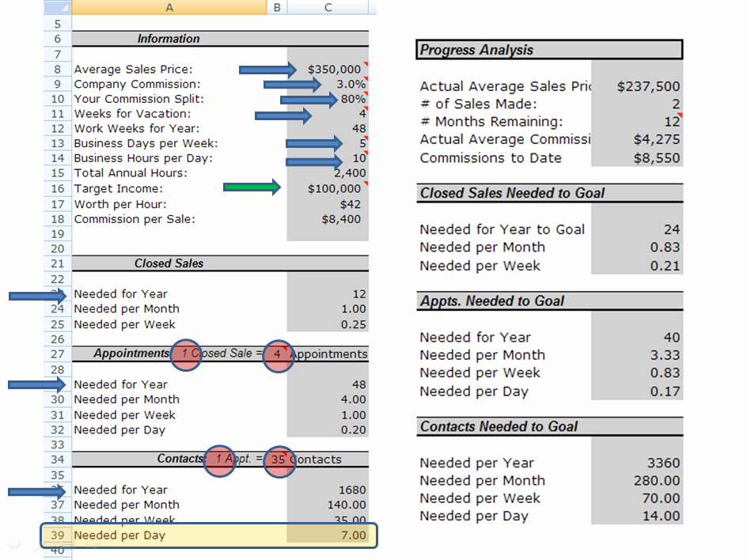Click the business hours per day value 10

pyautogui.click(x=328, y=157)
